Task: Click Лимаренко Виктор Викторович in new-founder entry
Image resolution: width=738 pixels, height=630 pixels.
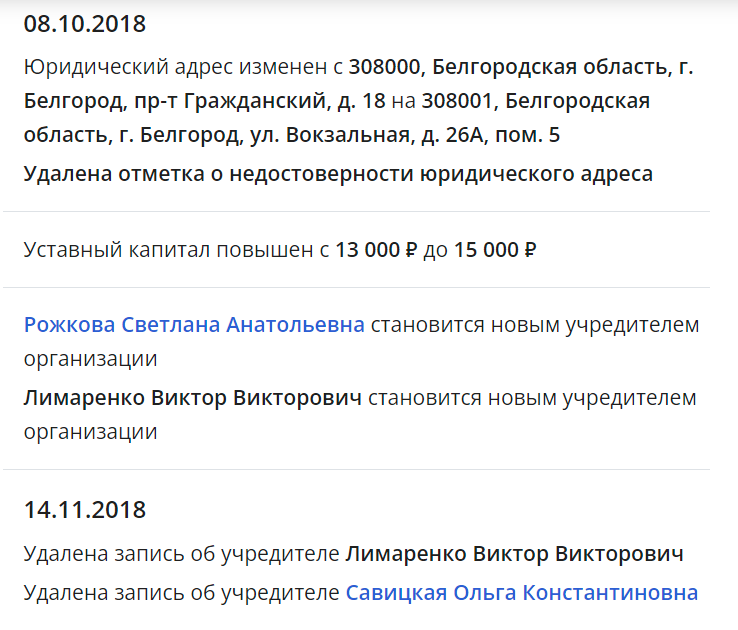Action: [192, 398]
